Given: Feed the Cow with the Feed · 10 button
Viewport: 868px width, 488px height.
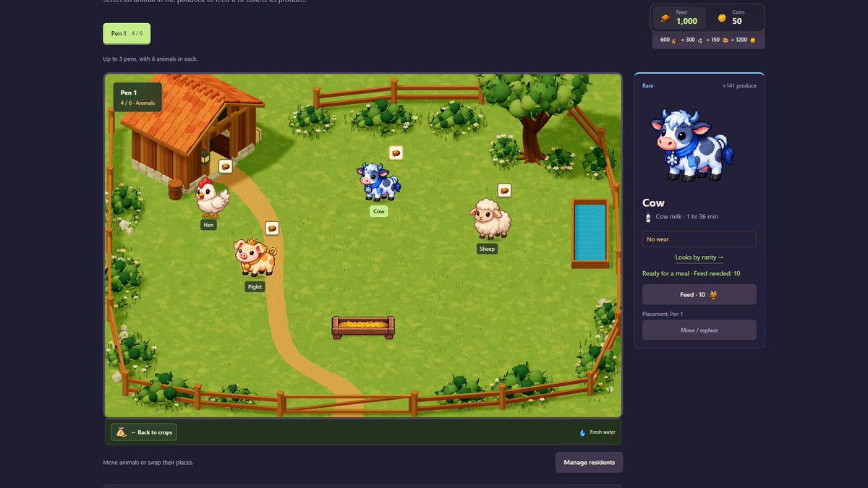Looking at the screenshot, I should (699, 294).
